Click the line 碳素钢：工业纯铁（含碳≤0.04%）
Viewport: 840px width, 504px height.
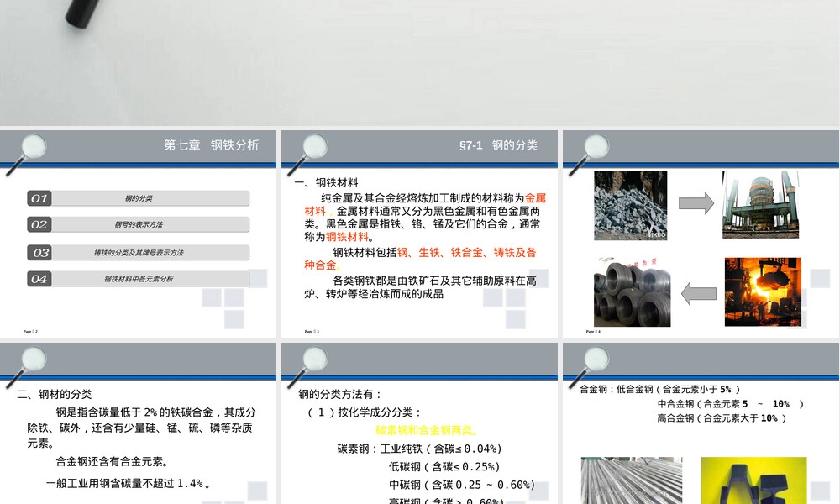pyautogui.click(x=419, y=449)
